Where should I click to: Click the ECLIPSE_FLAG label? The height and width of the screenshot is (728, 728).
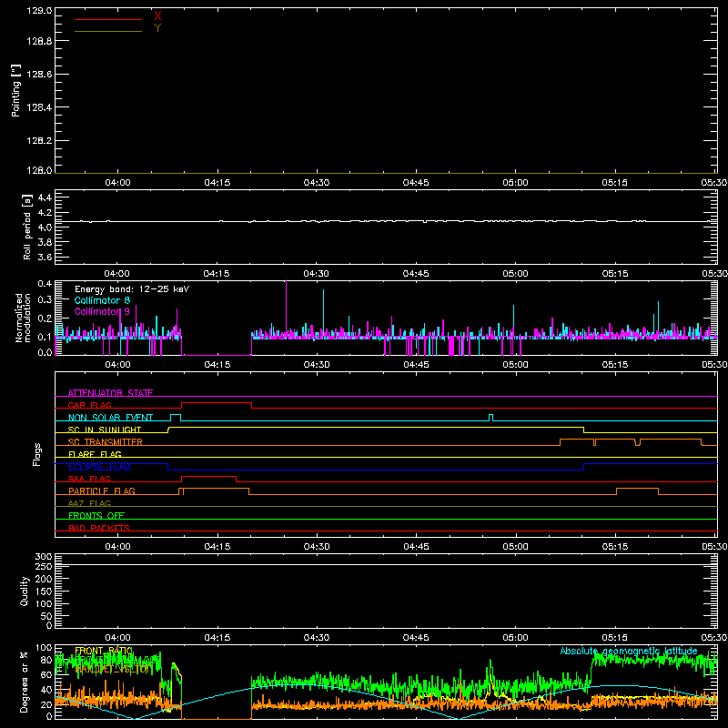pyautogui.click(x=99, y=467)
